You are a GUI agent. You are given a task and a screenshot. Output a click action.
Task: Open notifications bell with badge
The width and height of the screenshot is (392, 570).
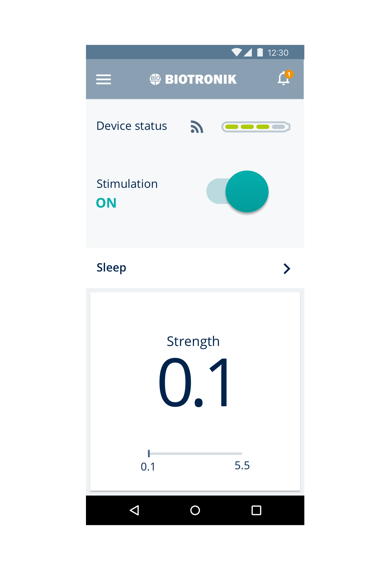click(x=284, y=79)
